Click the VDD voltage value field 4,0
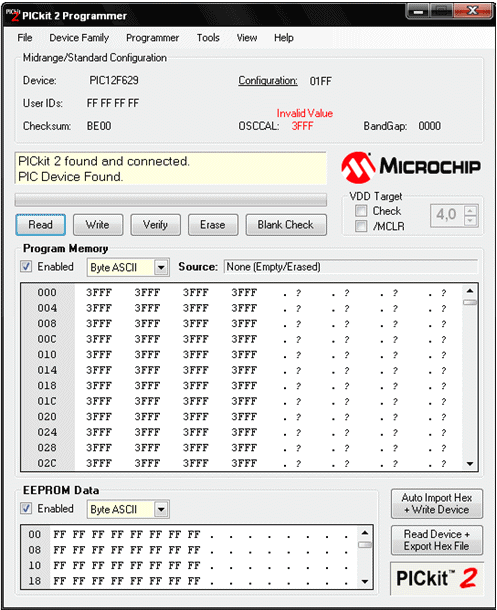Image resolution: width=497 pixels, height=610 pixels. (x=447, y=215)
